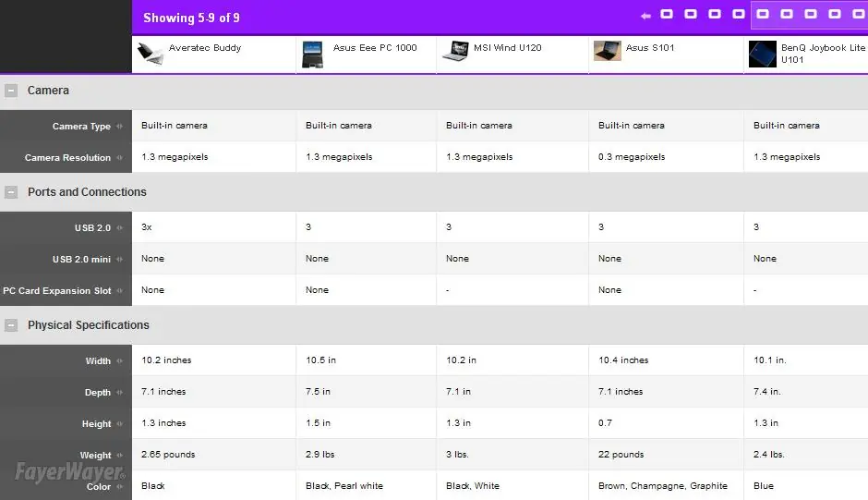Select the Camera Type row label

81,126
